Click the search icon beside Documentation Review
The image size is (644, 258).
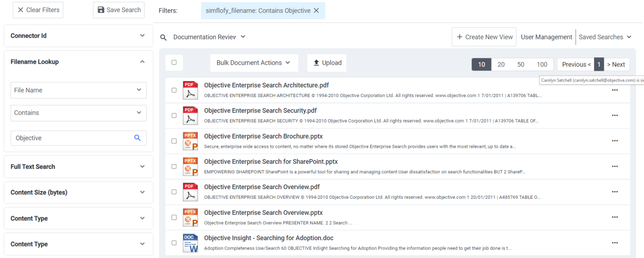coord(163,37)
